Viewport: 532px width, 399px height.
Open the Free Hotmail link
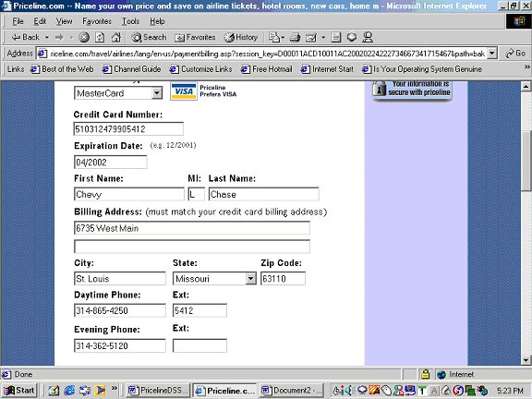pos(267,69)
